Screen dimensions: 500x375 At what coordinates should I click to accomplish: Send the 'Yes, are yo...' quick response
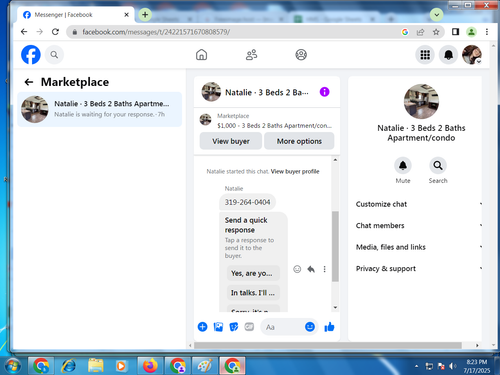[253, 273]
